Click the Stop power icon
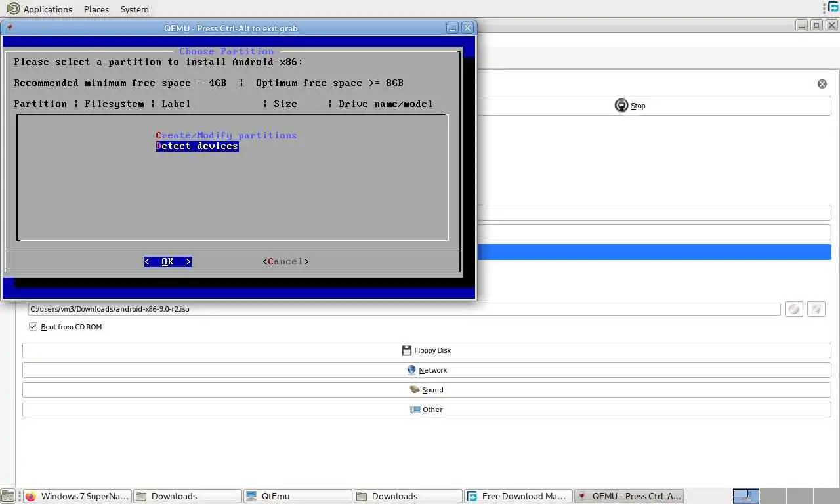The height and width of the screenshot is (504, 840). click(621, 106)
